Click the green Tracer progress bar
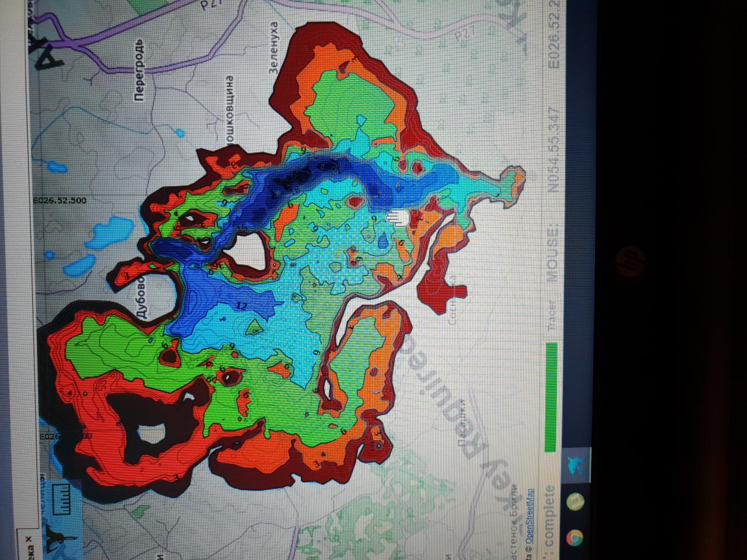Screen dimensions: 747x560 (x=550, y=397)
